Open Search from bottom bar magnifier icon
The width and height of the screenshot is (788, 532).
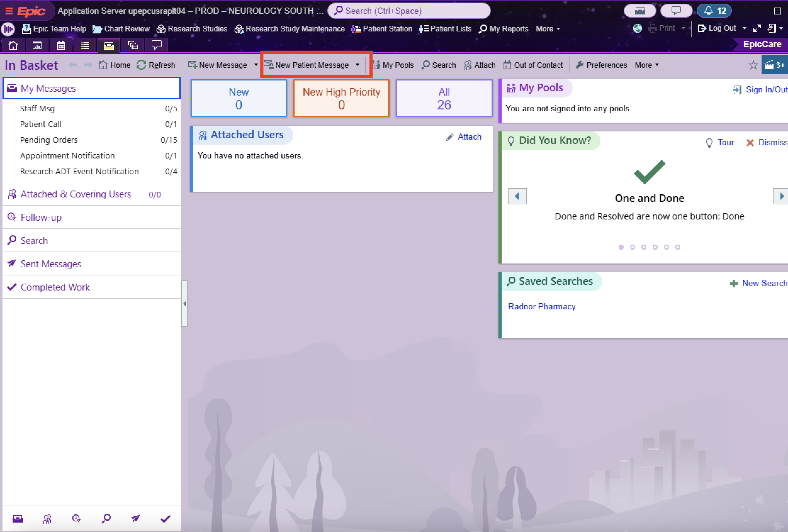[106, 519]
